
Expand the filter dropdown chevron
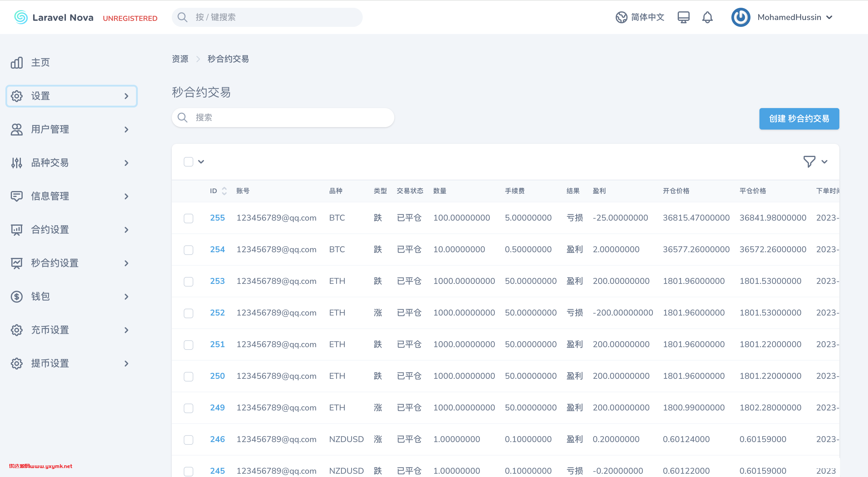pos(824,162)
